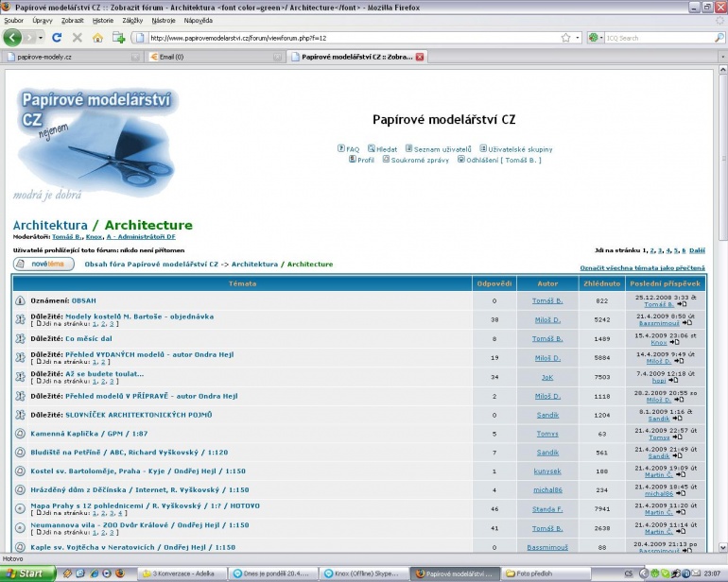Open the list all tabs dropdown

722,57
